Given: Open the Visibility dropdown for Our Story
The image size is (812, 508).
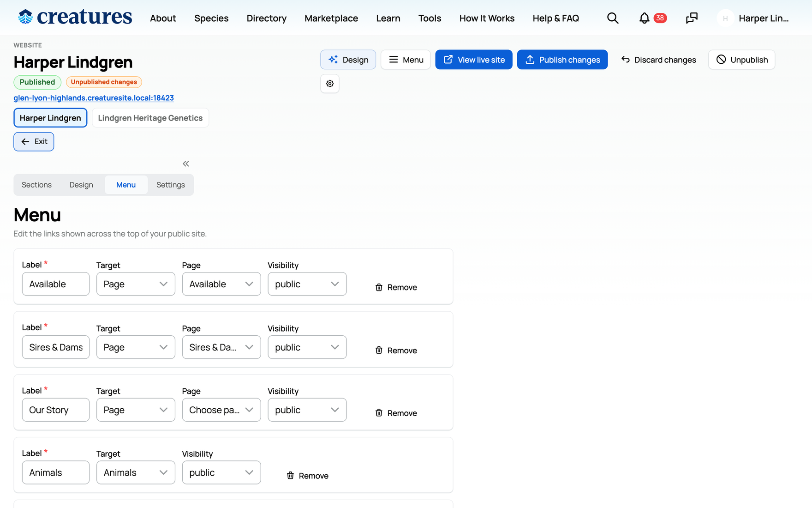Looking at the screenshot, I should (307, 410).
